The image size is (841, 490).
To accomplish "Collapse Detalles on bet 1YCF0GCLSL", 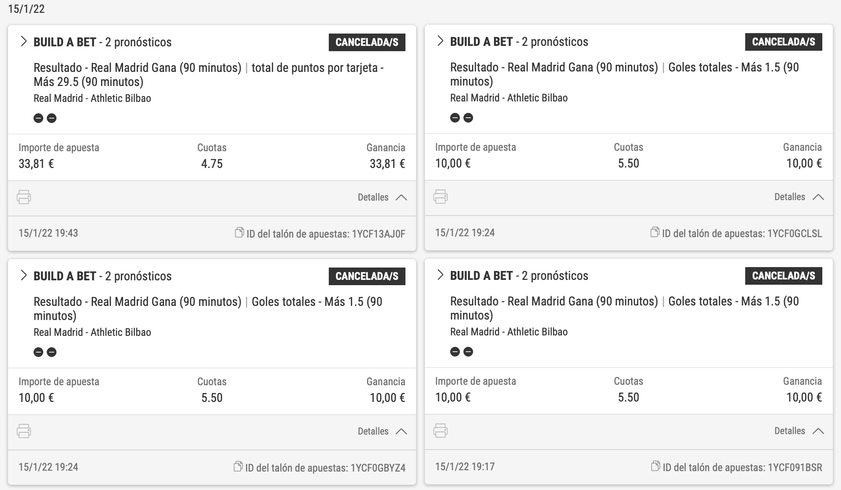I will tap(799, 197).
